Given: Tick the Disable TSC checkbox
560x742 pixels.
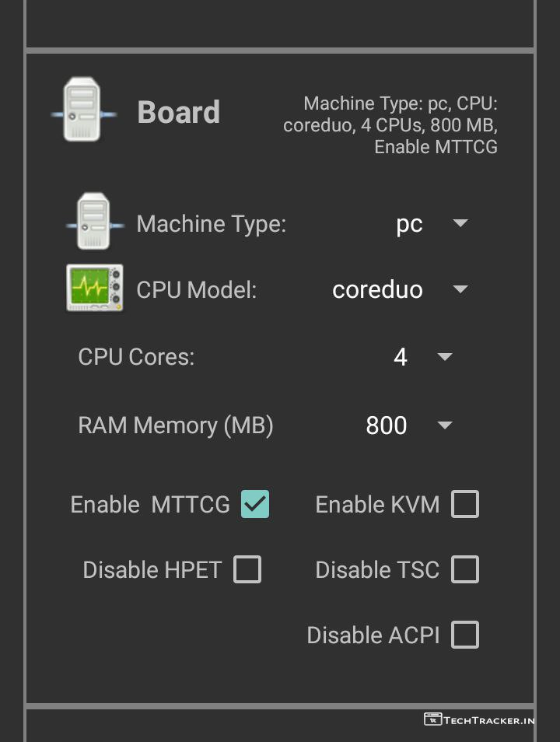Looking at the screenshot, I should pyautogui.click(x=465, y=569).
